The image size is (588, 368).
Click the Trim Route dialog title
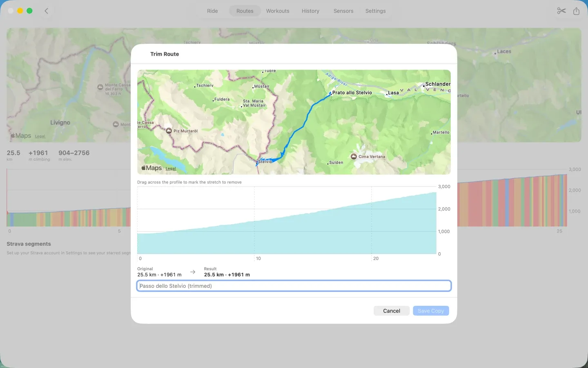165,54
